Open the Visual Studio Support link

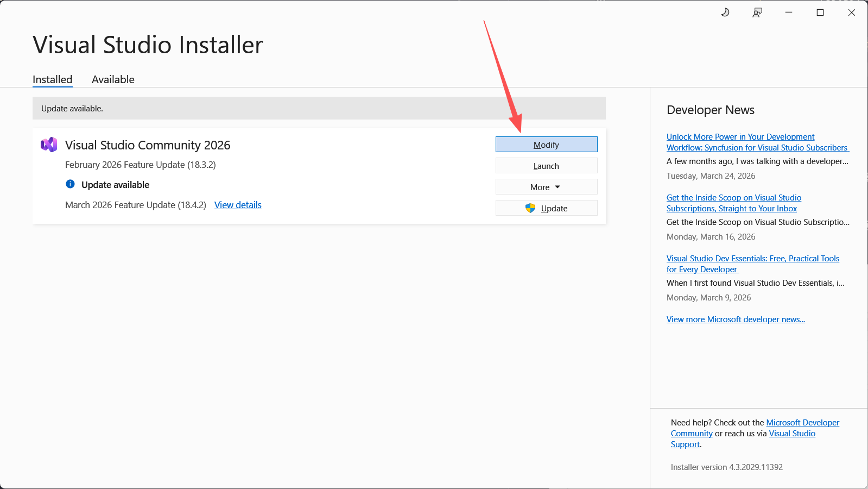pos(791,434)
